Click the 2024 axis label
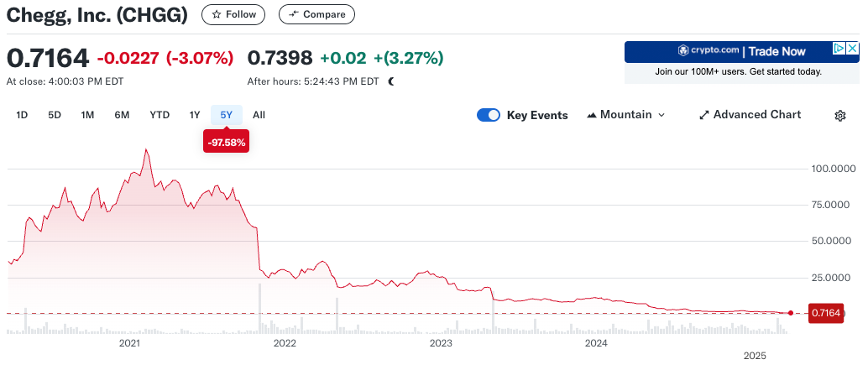Image resolution: width=868 pixels, height=370 pixels. [598, 343]
